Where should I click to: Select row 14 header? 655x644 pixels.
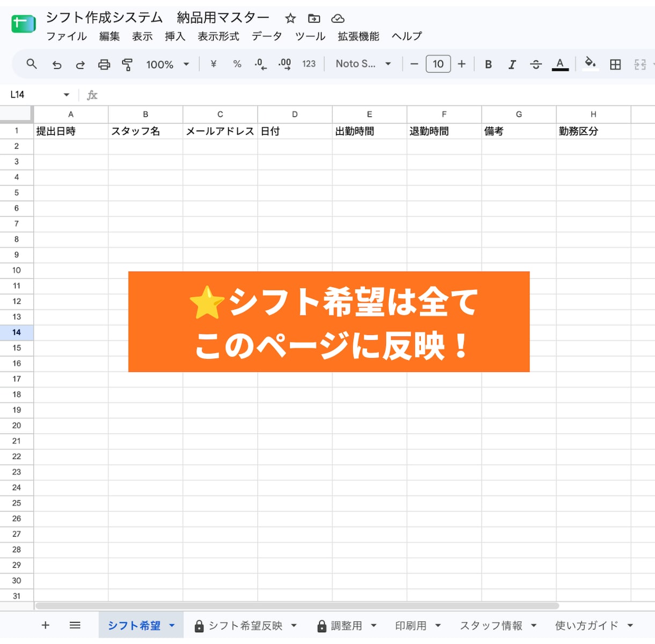17,333
